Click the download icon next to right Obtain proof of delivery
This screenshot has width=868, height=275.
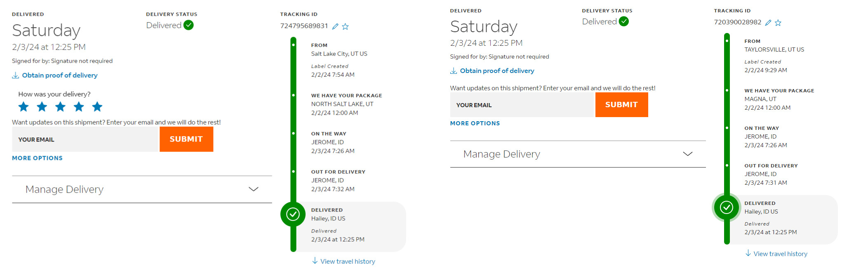tap(454, 71)
